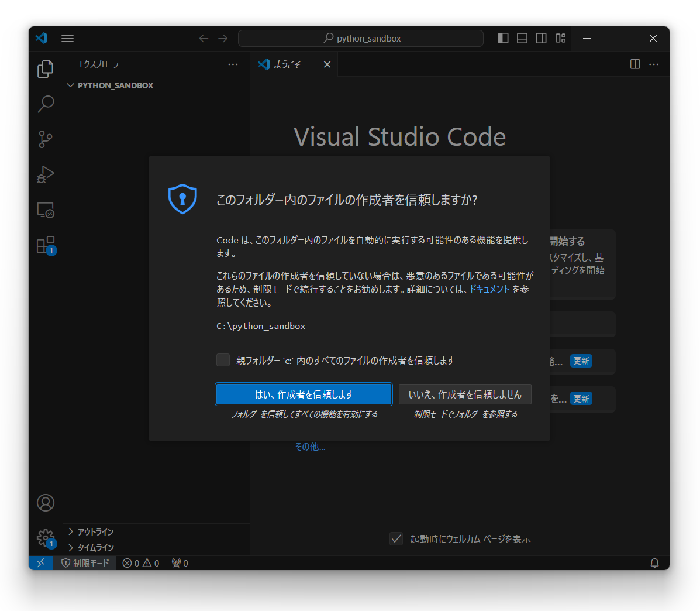The height and width of the screenshot is (611, 700).
Task: Open the hamburger menu in the title bar
Action: coord(67,38)
